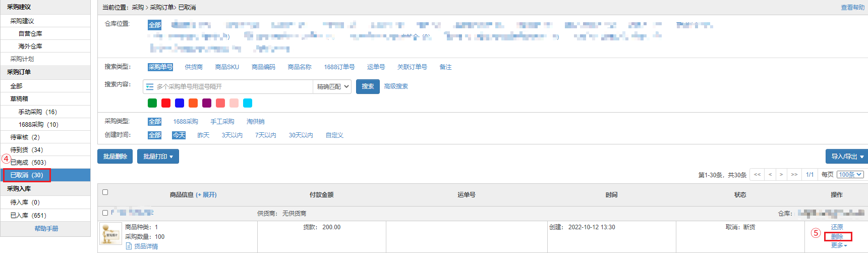The image size is (868, 253).
Task: Open the 精确匹配 match mode dropdown
Action: pos(332,87)
